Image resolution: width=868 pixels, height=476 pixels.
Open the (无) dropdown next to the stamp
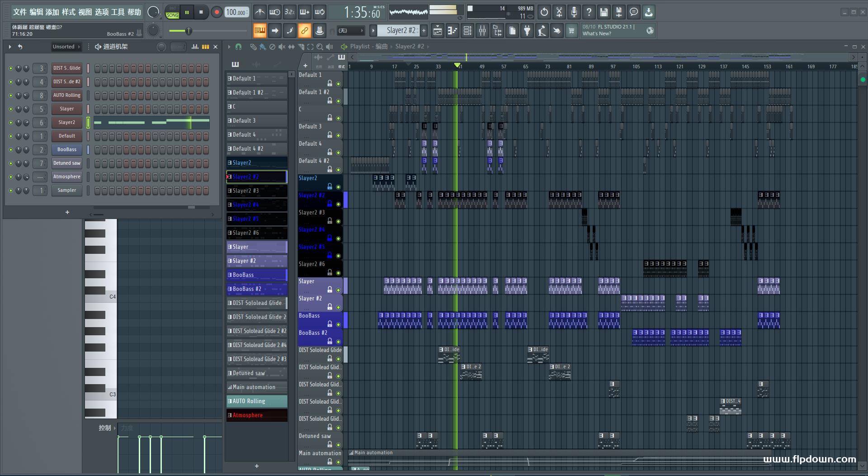click(x=351, y=31)
